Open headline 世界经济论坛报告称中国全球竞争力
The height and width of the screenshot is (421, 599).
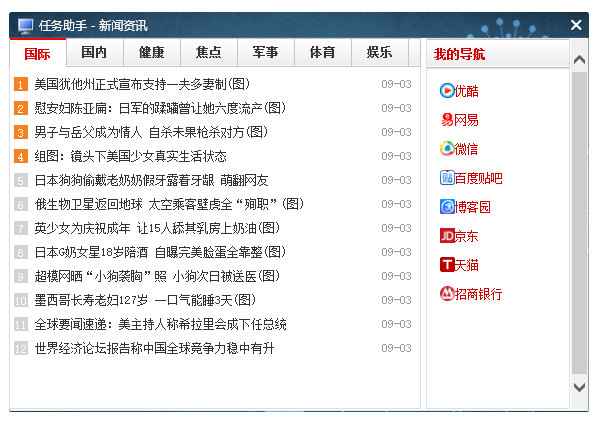tap(154, 348)
